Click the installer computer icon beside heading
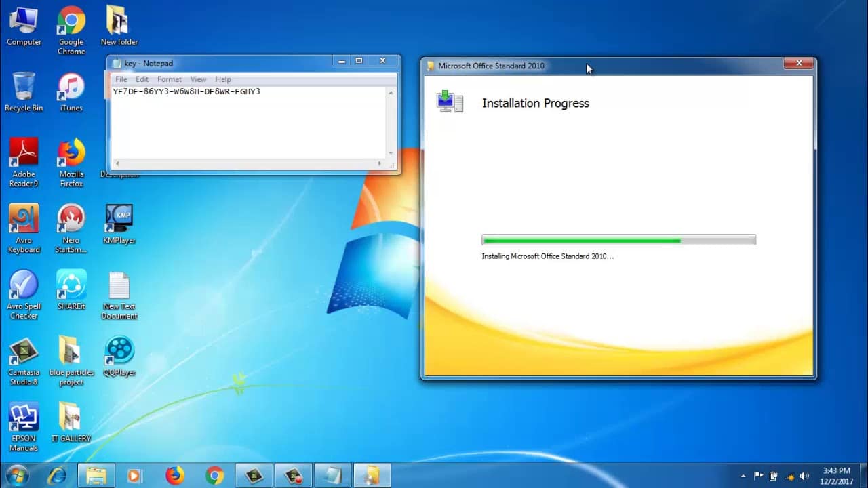 (x=450, y=101)
